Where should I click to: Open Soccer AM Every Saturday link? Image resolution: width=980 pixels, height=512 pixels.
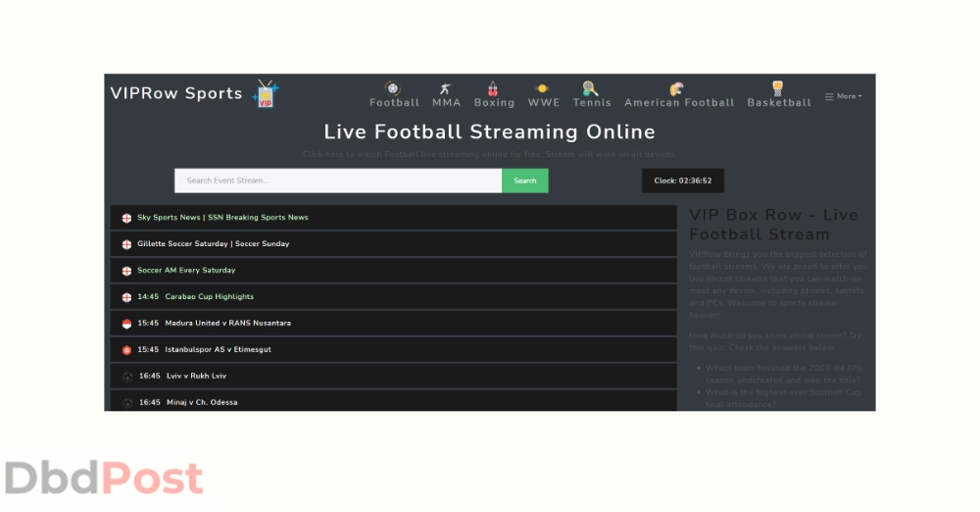[x=186, y=270]
